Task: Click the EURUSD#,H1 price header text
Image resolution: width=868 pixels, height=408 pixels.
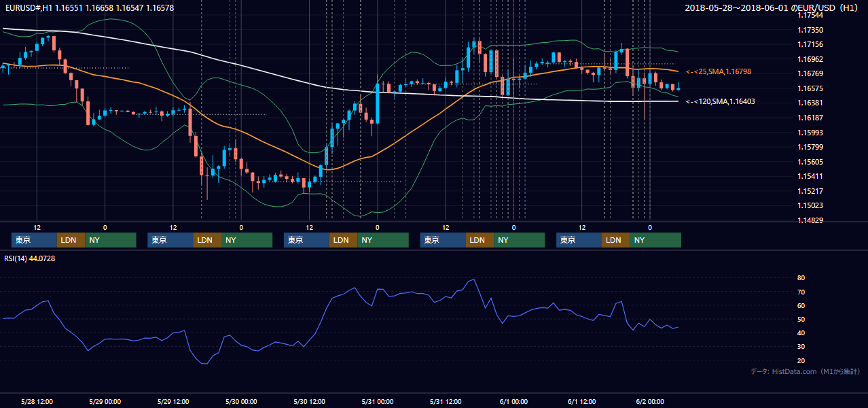Action: [x=89, y=8]
